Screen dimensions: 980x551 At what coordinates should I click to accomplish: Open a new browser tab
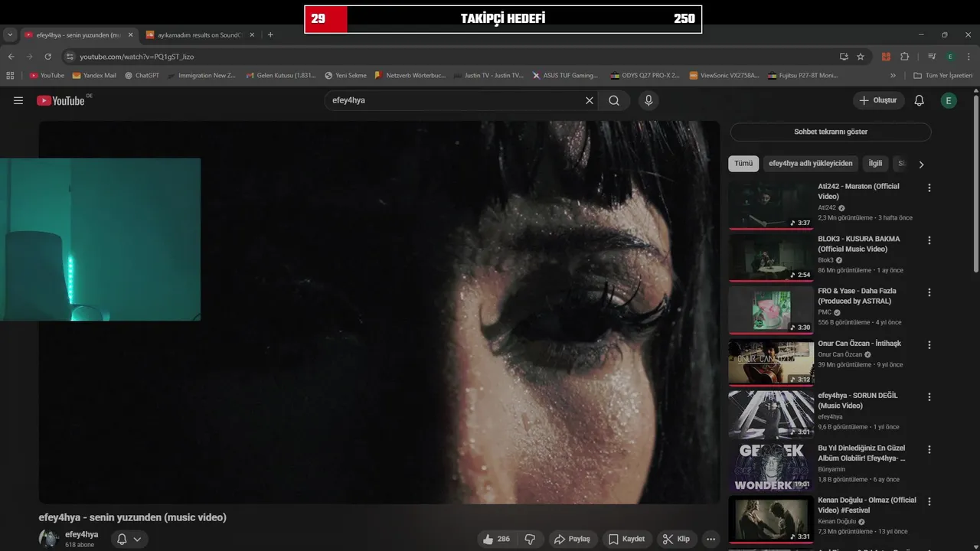click(270, 34)
